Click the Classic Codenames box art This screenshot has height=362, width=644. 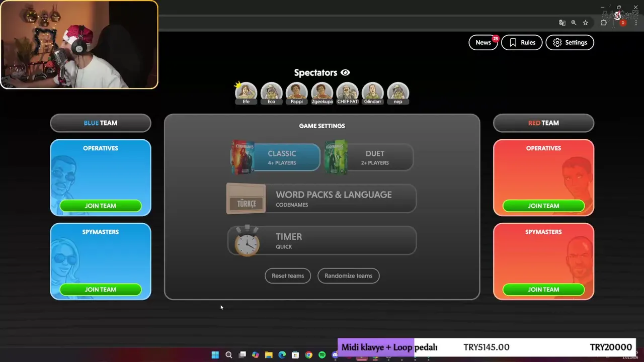point(243,157)
